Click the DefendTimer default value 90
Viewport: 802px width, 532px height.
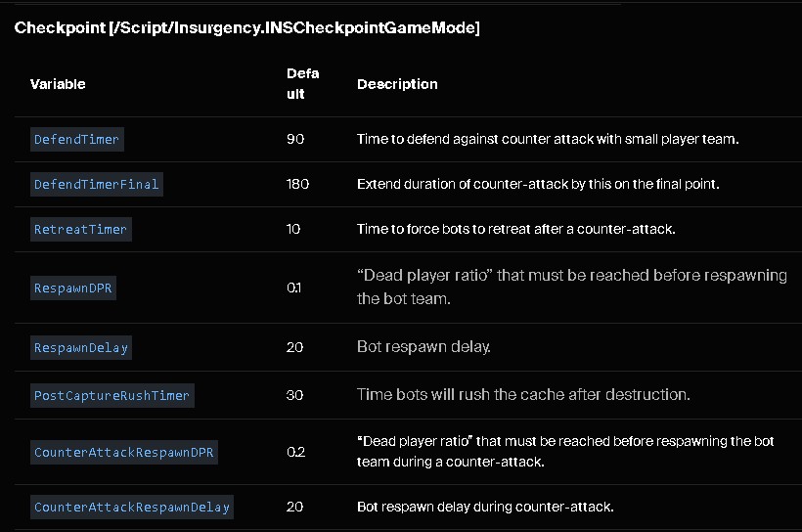(295, 139)
